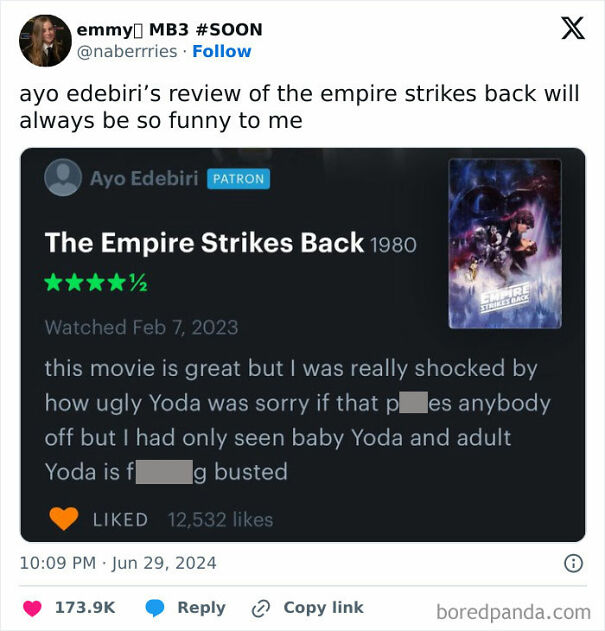Click the 12,532 likes count

(221, 520)
